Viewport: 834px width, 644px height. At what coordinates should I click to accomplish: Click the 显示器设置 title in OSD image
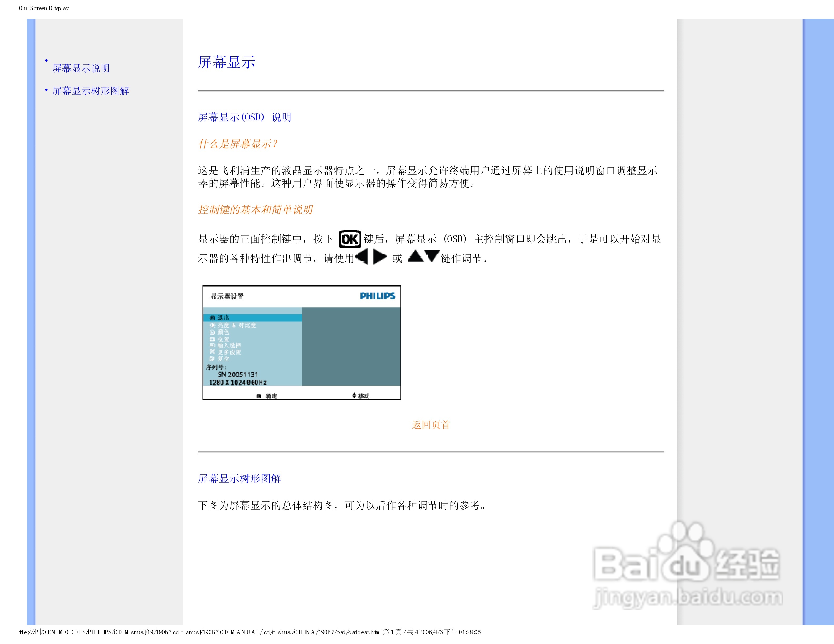pyautogui.click(x=227, y=296)
